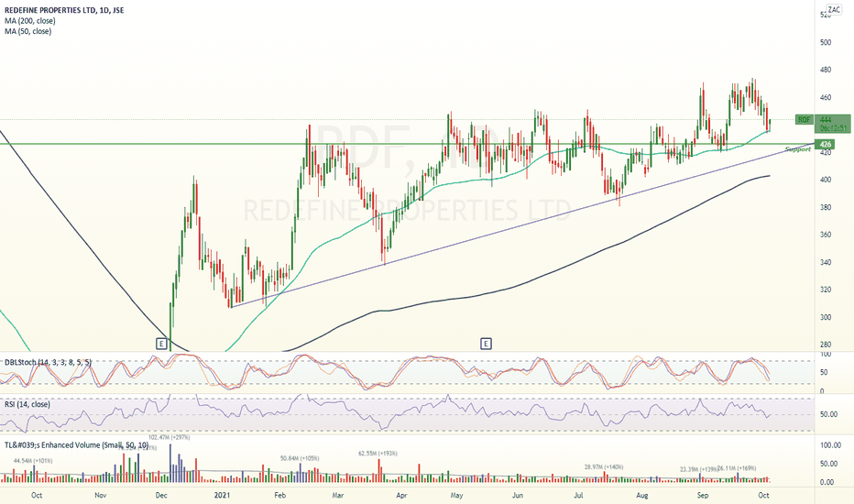Click the 460 value on price axis
Image resolution: width=854 pixels, height=504 pixels.
tap(826, 97)
